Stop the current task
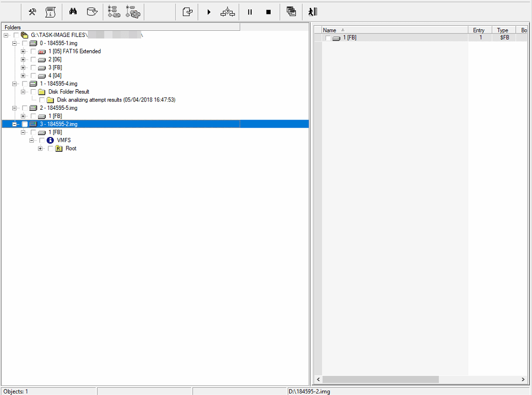 click(x=269, y=12)
